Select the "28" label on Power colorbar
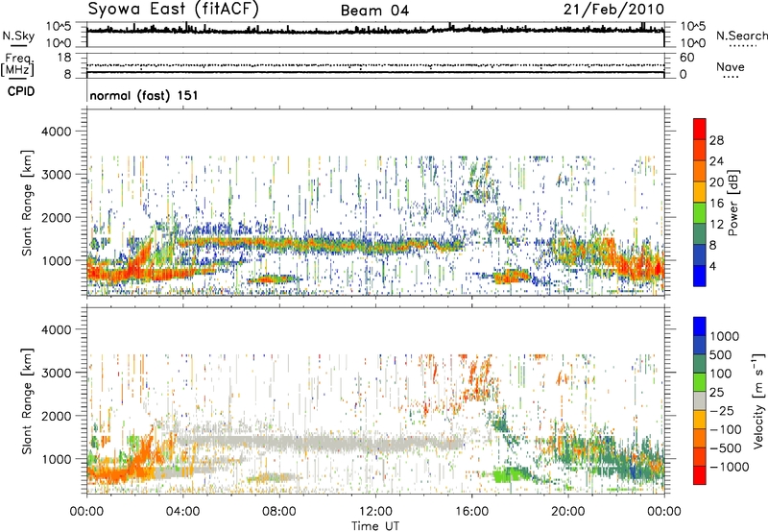Viewport: 768px width, 532px height. (x=716, y=140)
